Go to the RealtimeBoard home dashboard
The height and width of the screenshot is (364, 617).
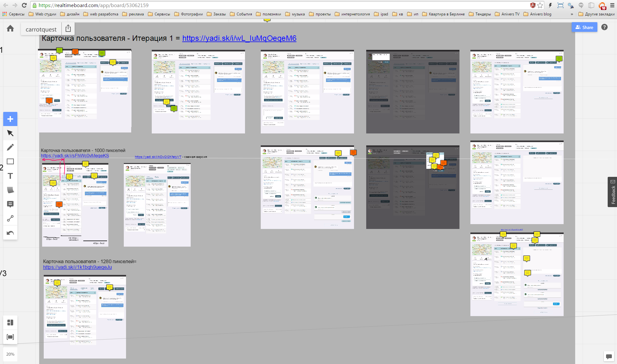click(10, 28)
